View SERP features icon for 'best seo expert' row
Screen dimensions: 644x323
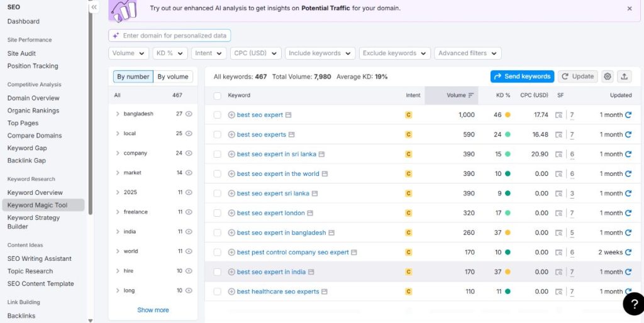click(558, 115)
